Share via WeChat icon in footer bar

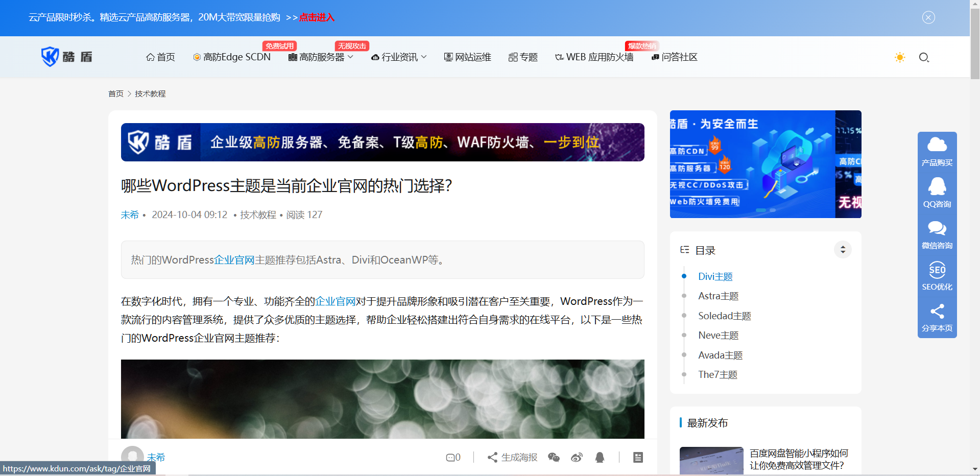[x=554, y=457]
